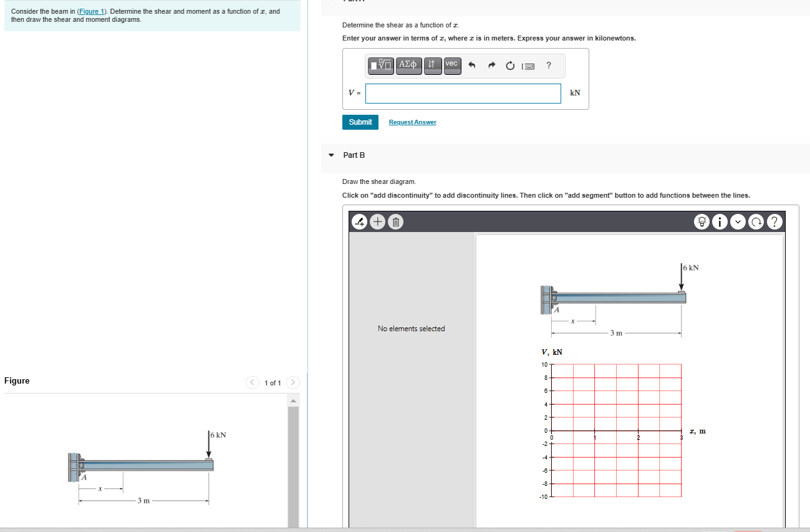The width and height of the screenshot is (810, 532).
Task: Click the Submit button
Action: tap(360, 122)
